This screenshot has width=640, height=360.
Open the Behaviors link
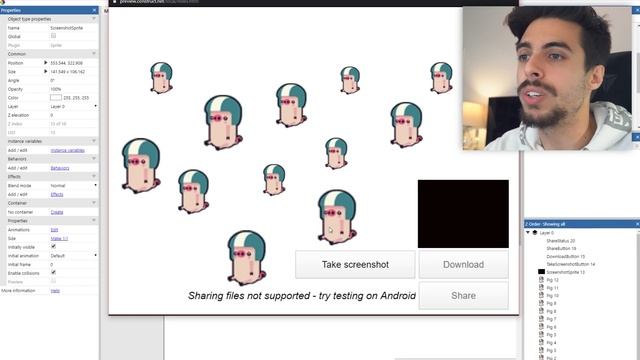click(60, 168)
